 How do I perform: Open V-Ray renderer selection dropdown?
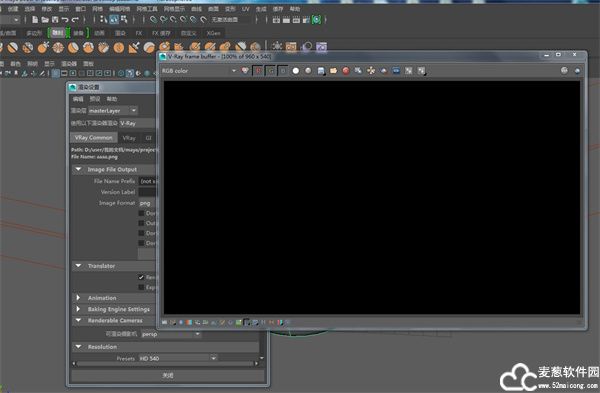pyautogui.click(x=138, y=123)
